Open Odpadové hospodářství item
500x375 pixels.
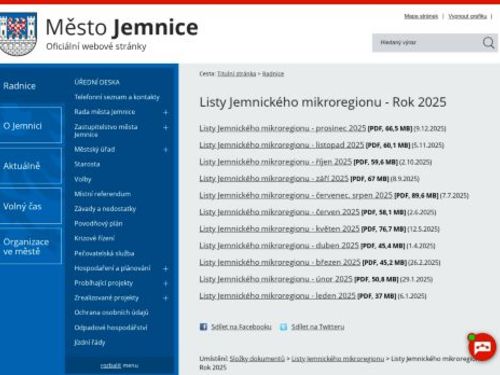click(111, 327)
